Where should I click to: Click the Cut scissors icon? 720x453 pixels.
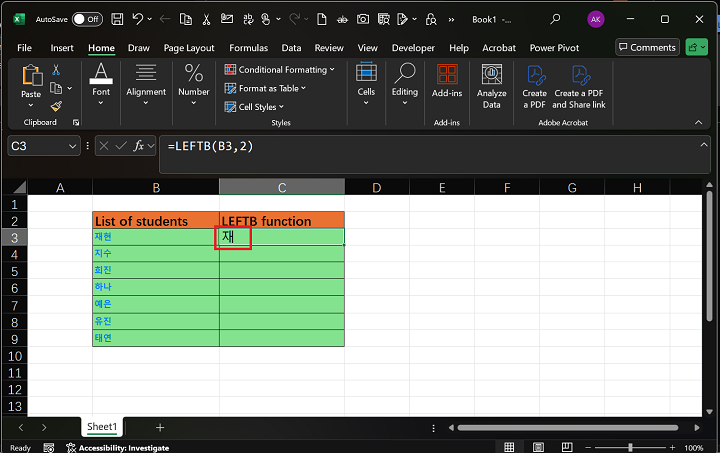(56, 70)
